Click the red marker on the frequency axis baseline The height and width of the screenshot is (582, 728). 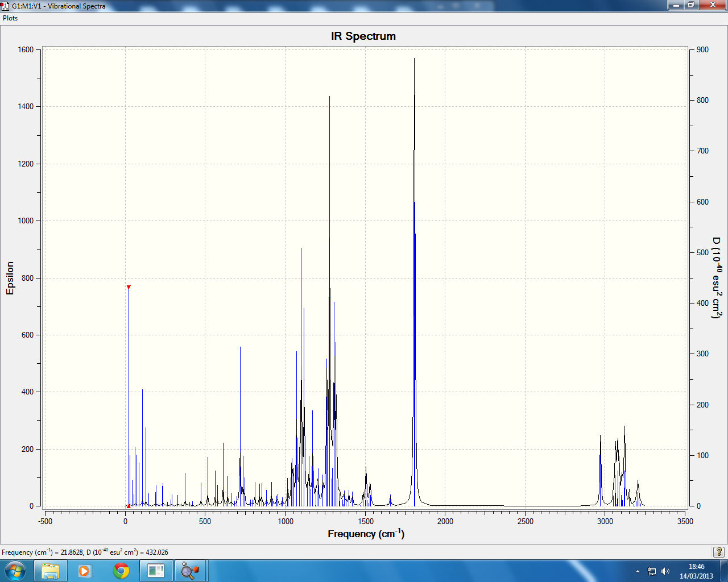[129, 506]
